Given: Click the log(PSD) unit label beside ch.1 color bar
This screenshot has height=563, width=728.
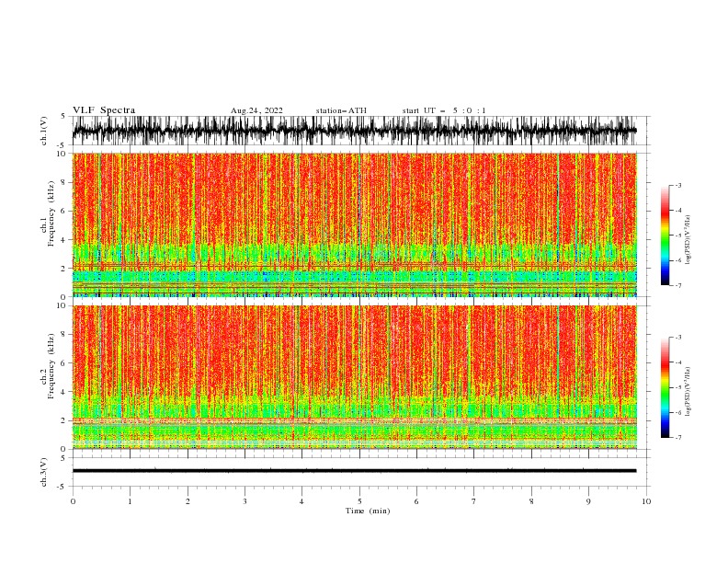Looking at the screenshot, I should tap(688, 240).
